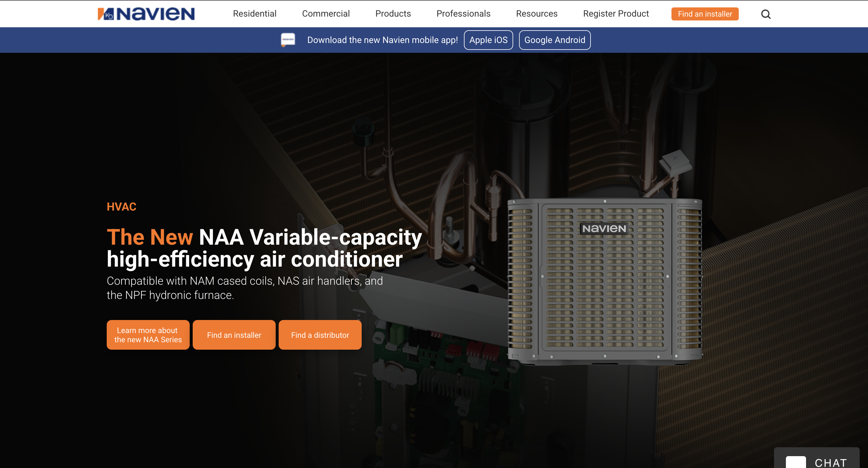The width and height of the screenshot is (868, 468).
Task: Open the Residential menu
Action: pyautogui.click(x=254, y=14)
